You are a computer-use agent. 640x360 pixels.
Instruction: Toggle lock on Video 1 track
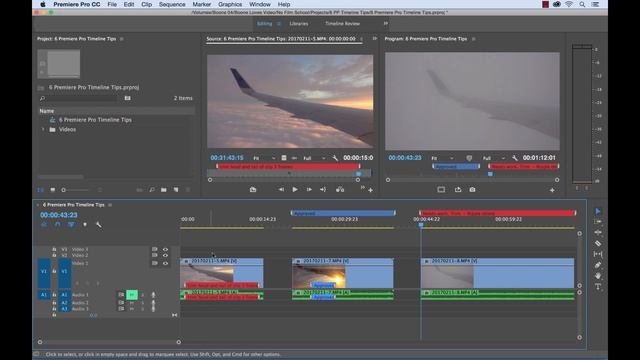(54, 271)
